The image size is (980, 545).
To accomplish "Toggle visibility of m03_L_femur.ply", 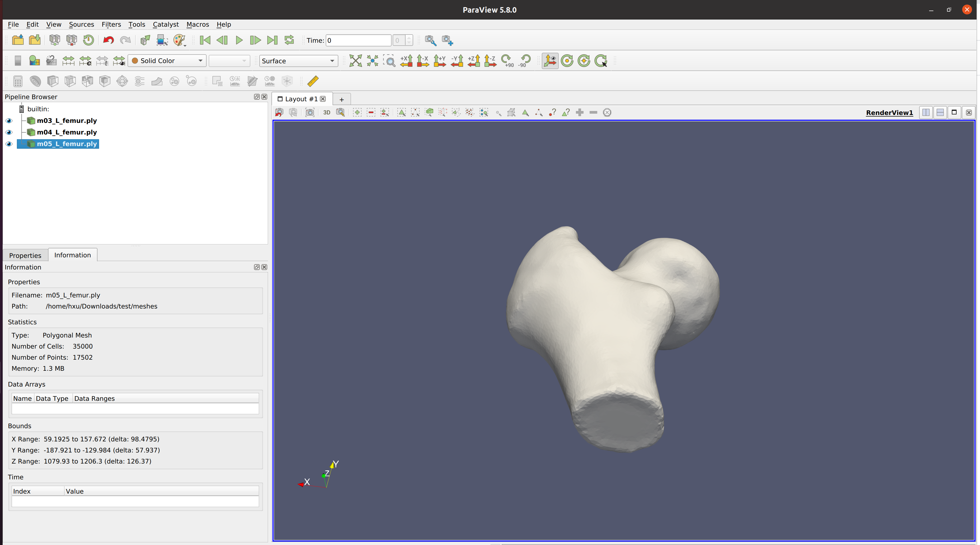I will 8,120.
